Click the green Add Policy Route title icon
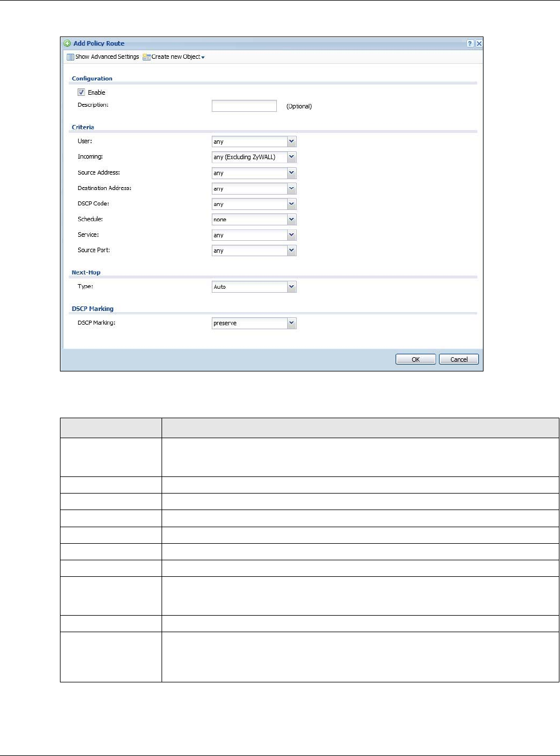 (67, 43)
